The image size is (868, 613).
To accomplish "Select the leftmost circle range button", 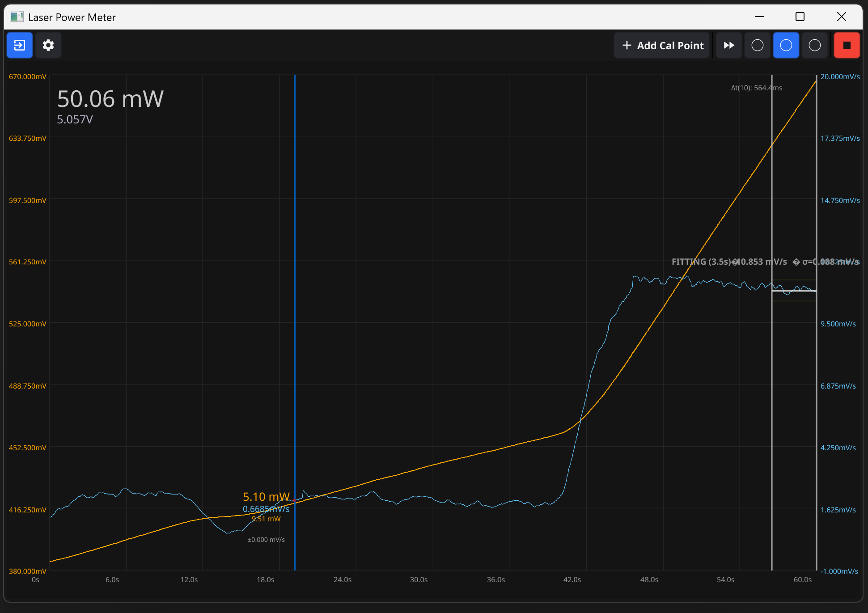I will 757,45.
